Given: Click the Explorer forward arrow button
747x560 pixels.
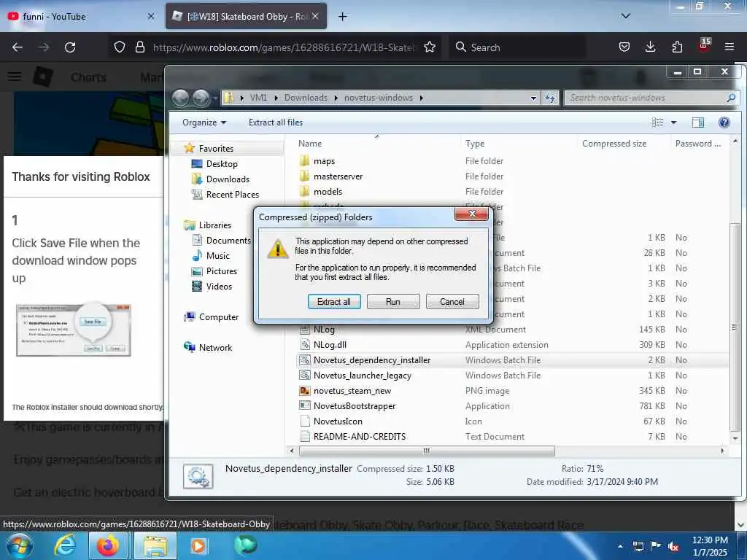Looking at the screenshot, I should pyautogui.click(x=201, y=98).
